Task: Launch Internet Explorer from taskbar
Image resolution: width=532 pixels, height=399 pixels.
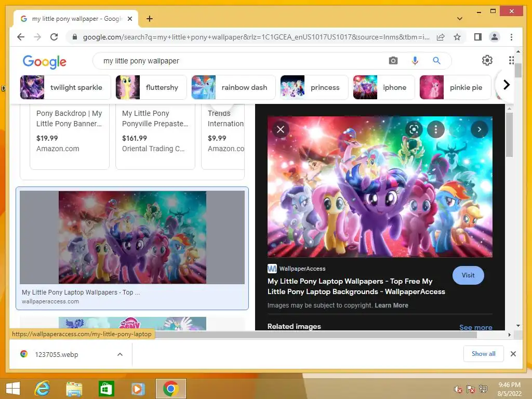Action: click(43, 389)
